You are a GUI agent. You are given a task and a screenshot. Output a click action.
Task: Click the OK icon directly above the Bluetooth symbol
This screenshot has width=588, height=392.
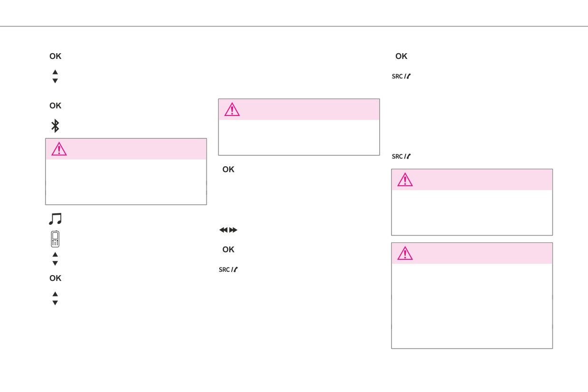click(56, 105)
